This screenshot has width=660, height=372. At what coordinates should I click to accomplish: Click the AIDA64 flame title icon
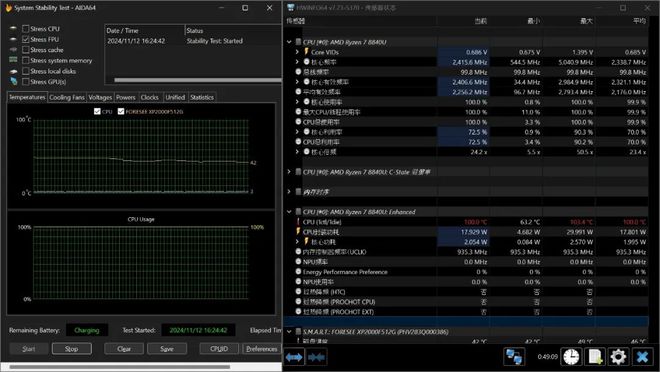point(8,8)
